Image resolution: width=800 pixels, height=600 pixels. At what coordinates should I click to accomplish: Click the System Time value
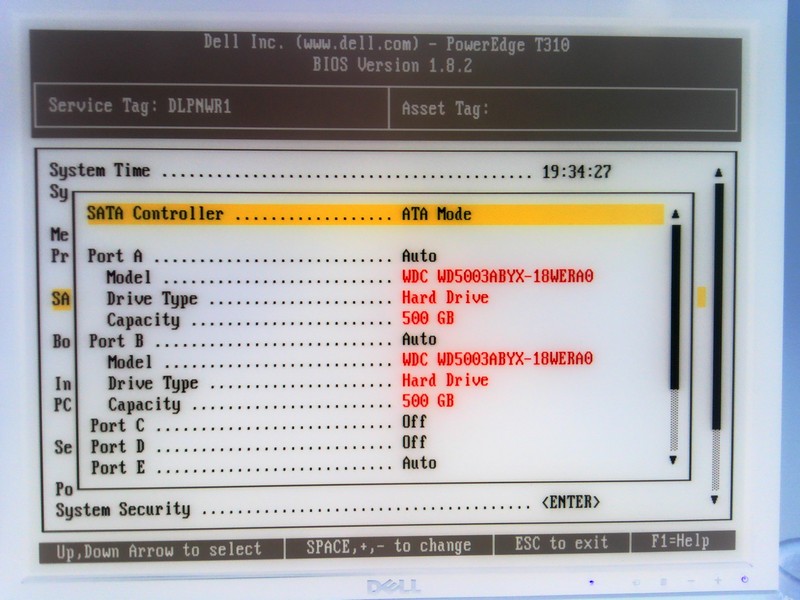(x=576, y=172)
